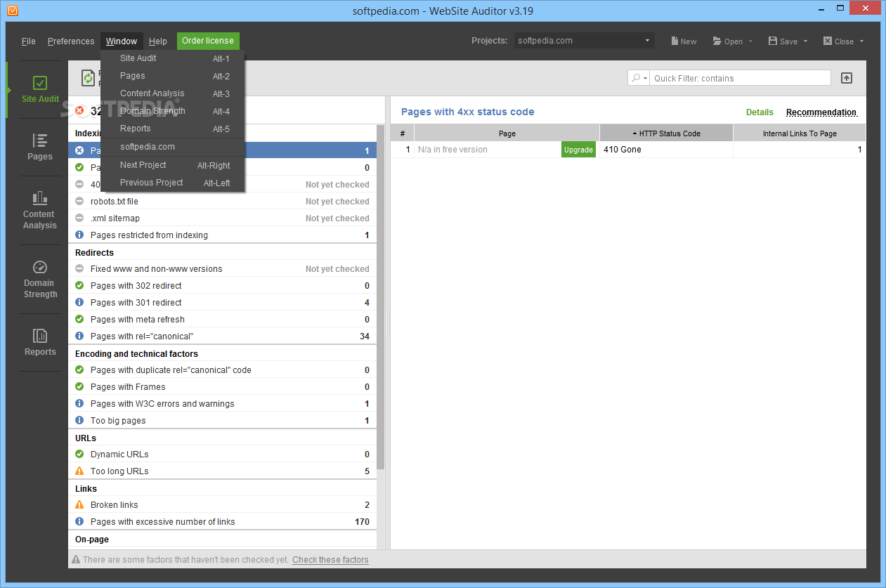The image size is (886, 588).
Task: Click the Check these factors link
Action: pyautogui.click(x=330, y=560)
